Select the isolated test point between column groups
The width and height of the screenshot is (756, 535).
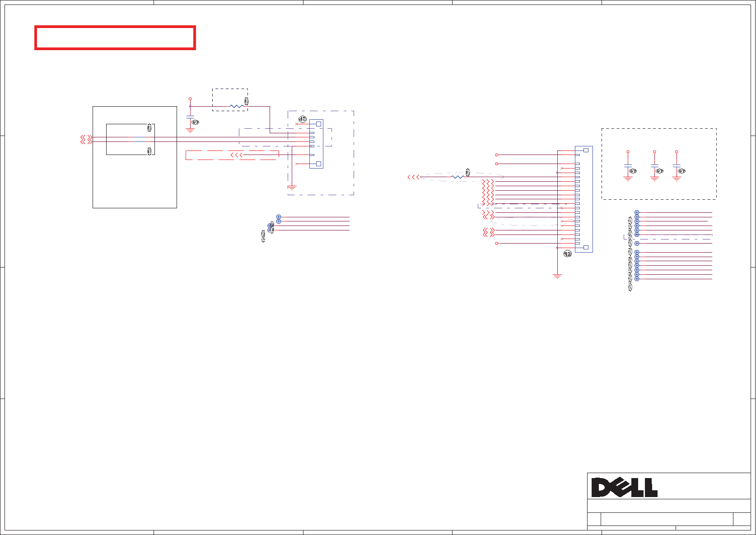tap(637, 244)
